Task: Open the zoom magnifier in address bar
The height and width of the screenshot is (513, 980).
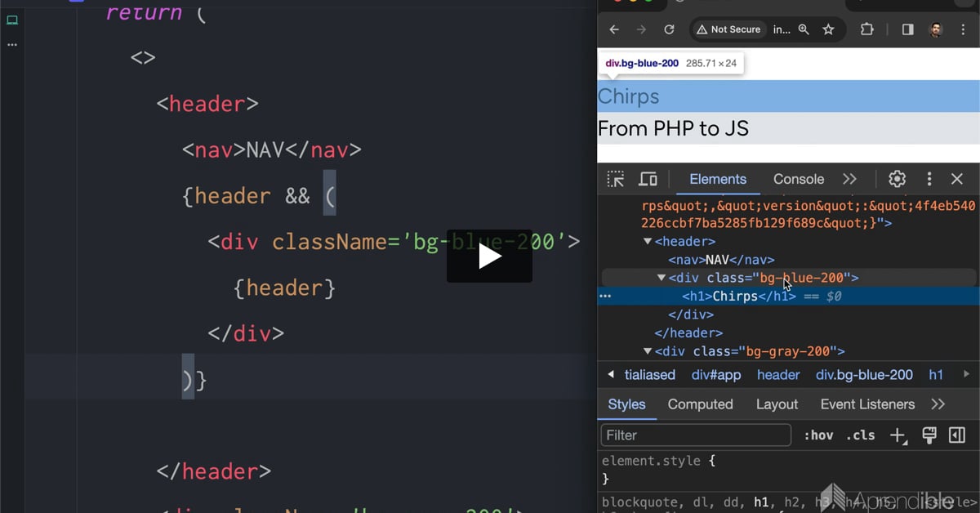Action: coord(804,29)
